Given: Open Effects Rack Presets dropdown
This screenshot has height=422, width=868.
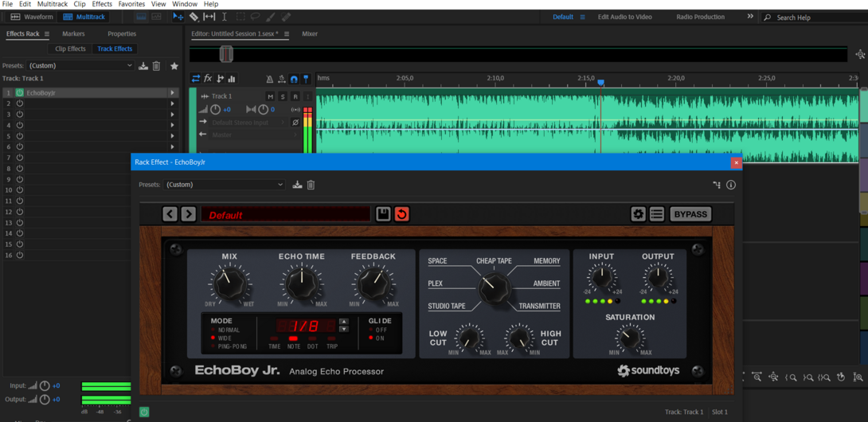Looking at the screenshot, I should (x=80, y=66).
